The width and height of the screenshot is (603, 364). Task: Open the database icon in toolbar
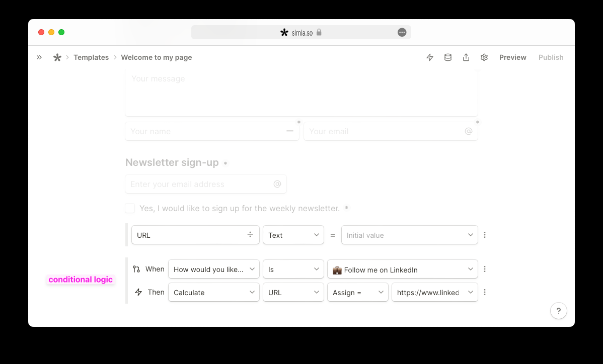(448, 57)
